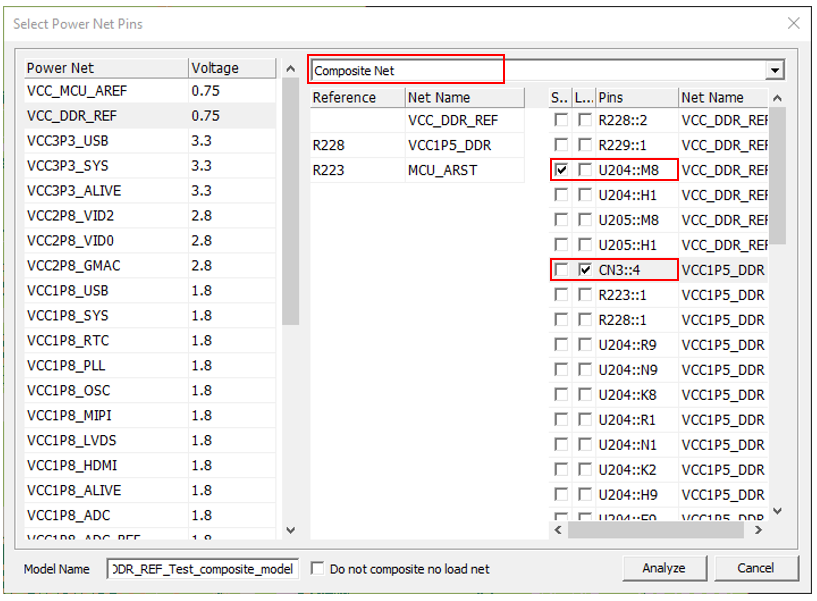Uncheck source checkbox for U204::M8
Screen dimensions: 817x601
(561, 170)
